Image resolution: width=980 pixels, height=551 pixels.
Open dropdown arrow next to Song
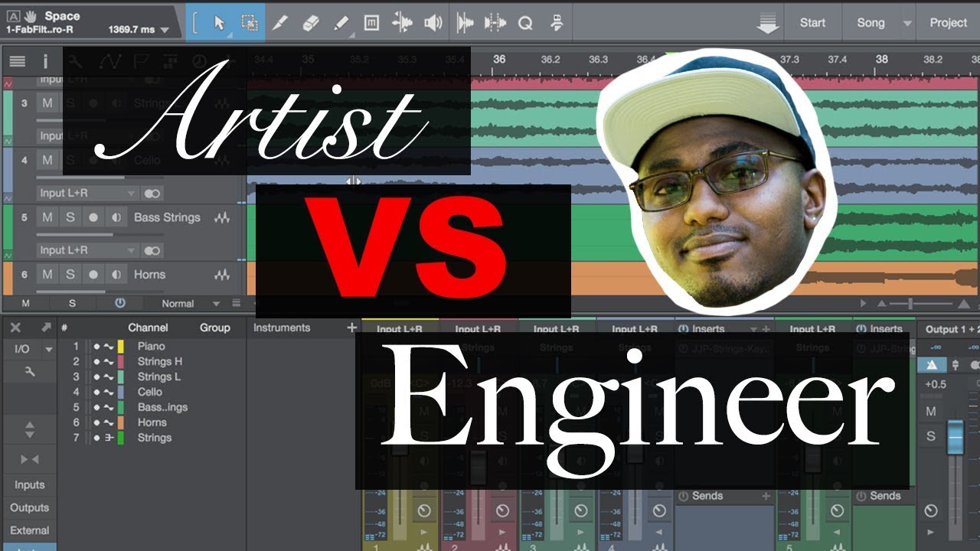(907, 23)
